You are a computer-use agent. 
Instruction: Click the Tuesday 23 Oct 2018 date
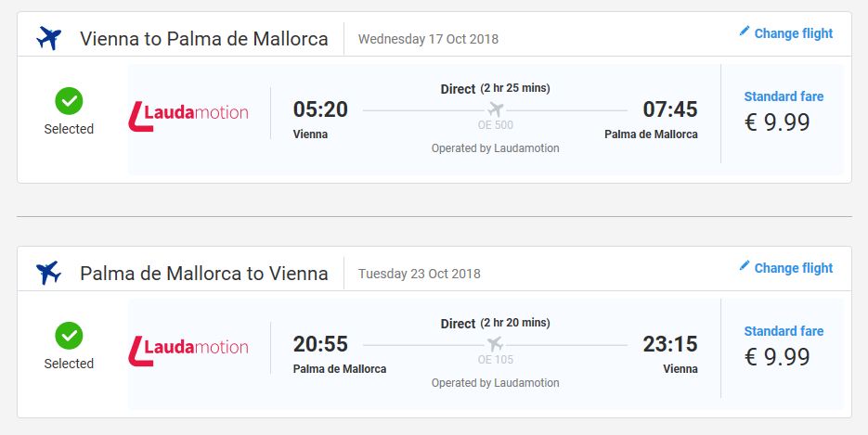click(420, 275)
